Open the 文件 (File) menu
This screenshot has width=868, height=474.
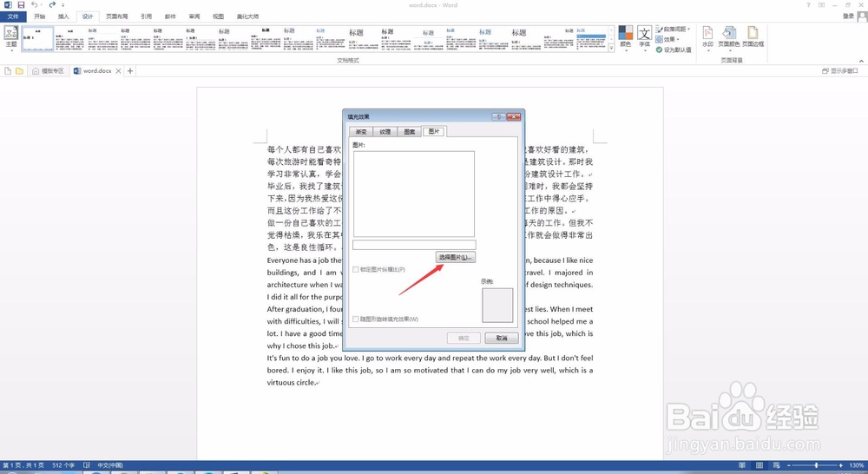coord(13,16)
